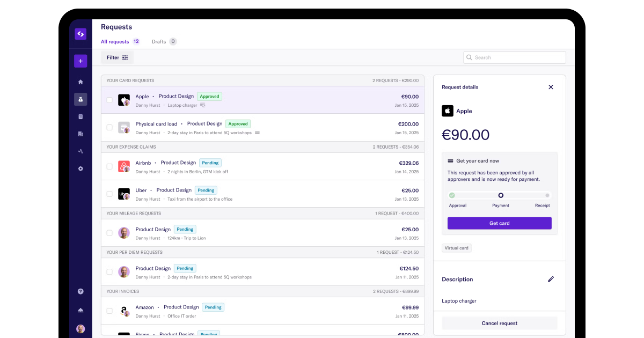Click the Apple logo in details panel
The image size is (644, 338).
click(448, 111)
